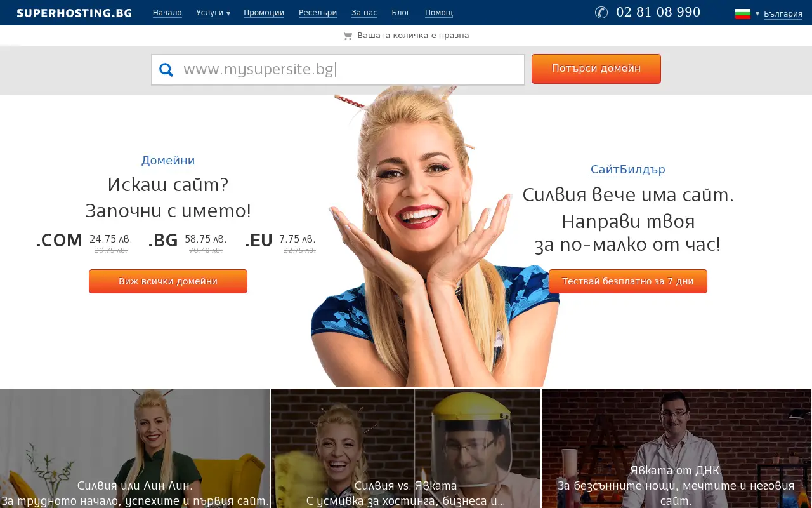Open the Явката от ДНК video thumbnail
The width and height of the screenshot is (812, 508).
677,448
